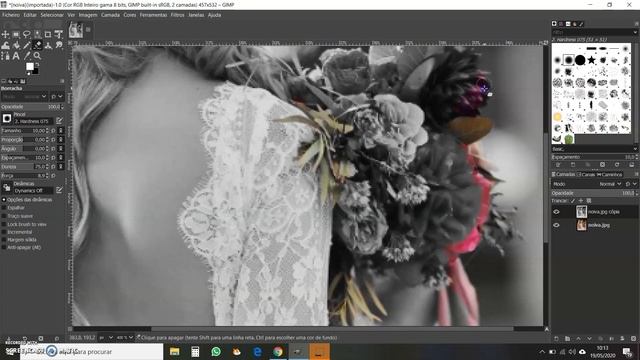The height and width of the screenshot is (360, 640).
Task: Select the Eraser tool
Action: [x=37, y=45]
